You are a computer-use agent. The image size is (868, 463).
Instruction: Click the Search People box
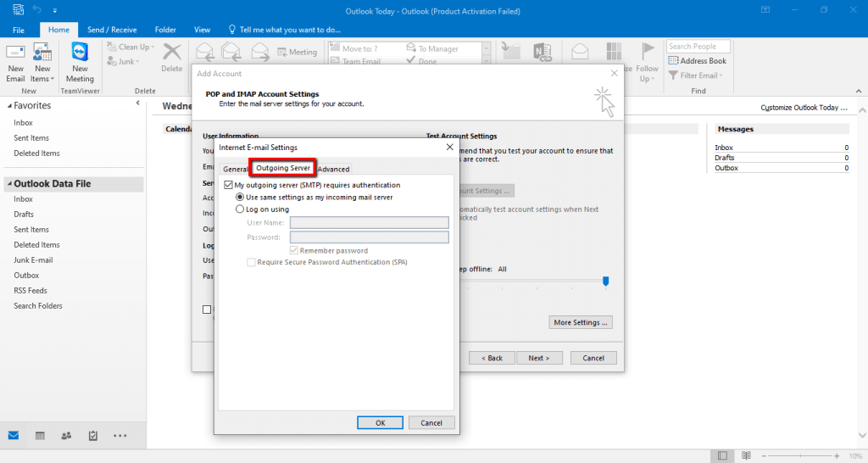tap(698, 47)
